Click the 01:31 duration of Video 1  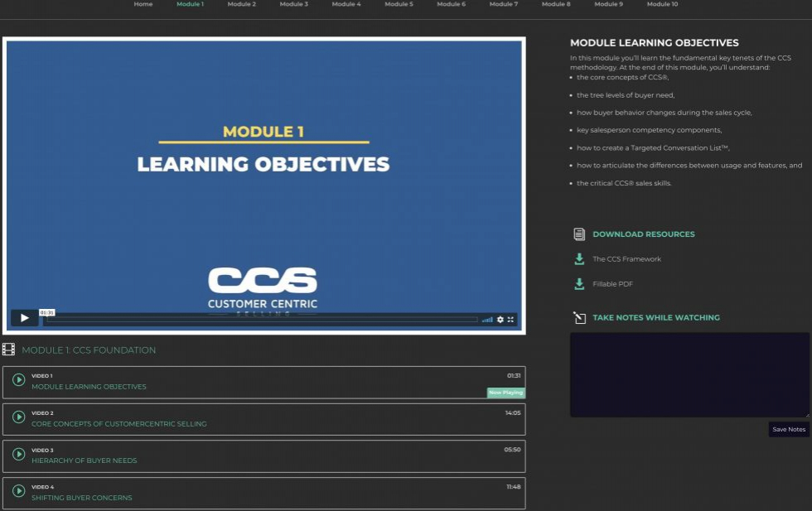514,376
